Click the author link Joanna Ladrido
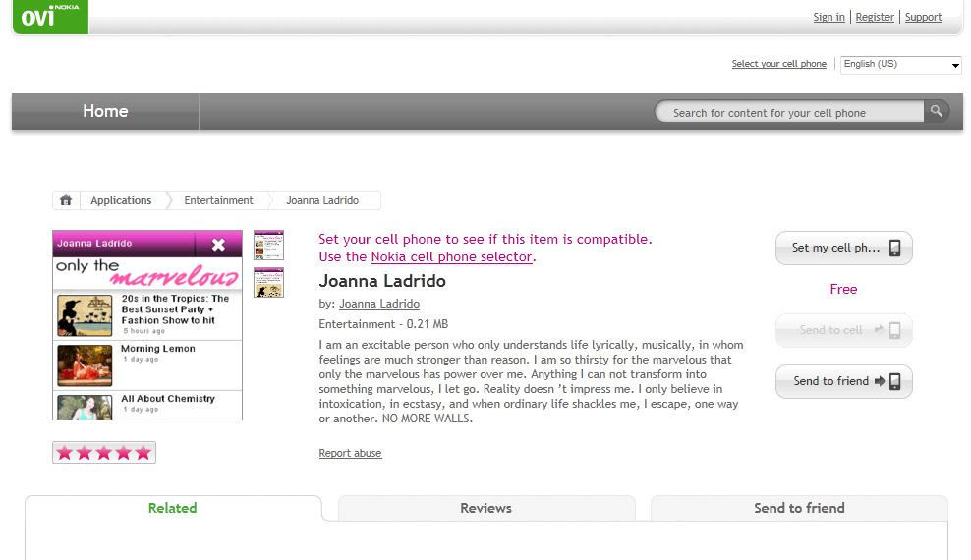The image size is (971, 560). pyautogui.click(x=379, y=304)
